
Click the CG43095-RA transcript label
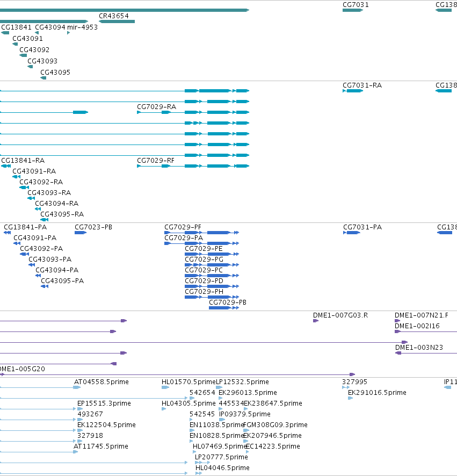[x=62, y=214]
